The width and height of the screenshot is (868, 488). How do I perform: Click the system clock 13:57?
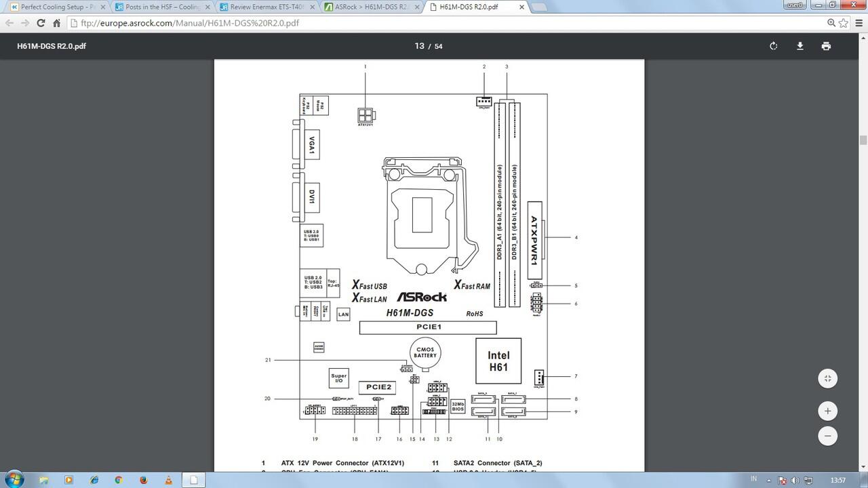(x=838, y=481)
